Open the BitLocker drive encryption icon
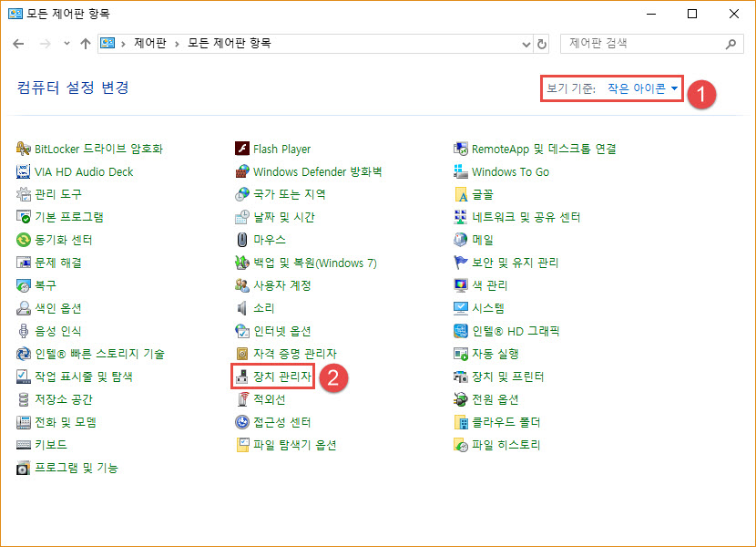Viewport: 756px width, 547px height. [x=23, y=149]
